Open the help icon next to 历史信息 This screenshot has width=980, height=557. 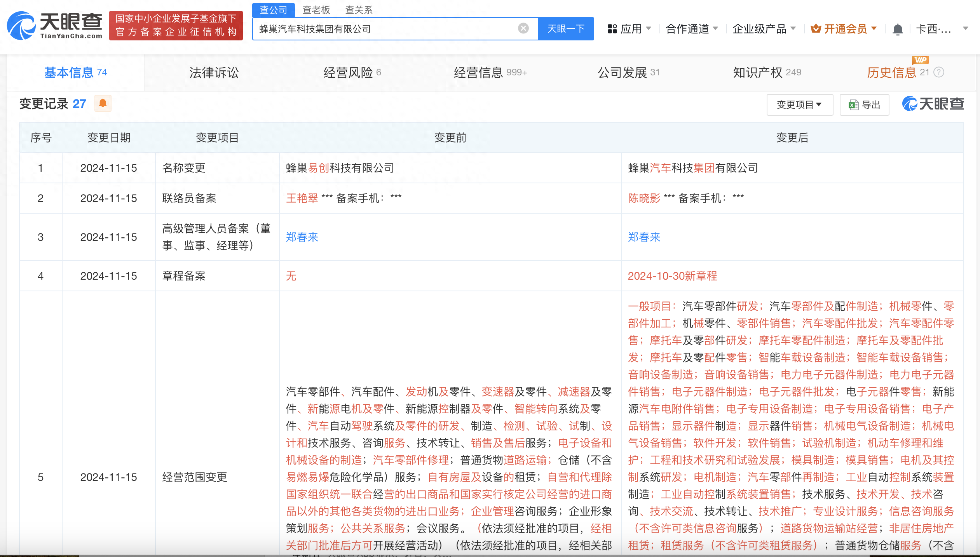[939, 72]
